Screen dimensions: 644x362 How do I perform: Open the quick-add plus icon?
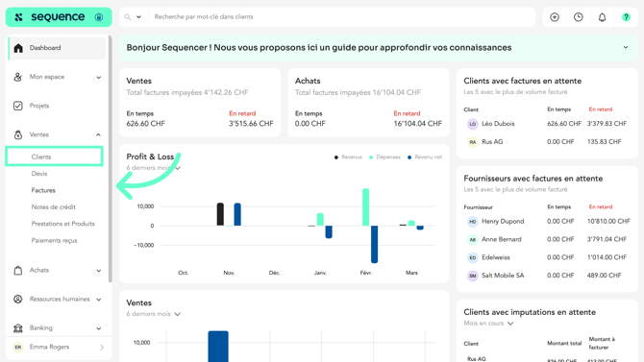(555, 17)
